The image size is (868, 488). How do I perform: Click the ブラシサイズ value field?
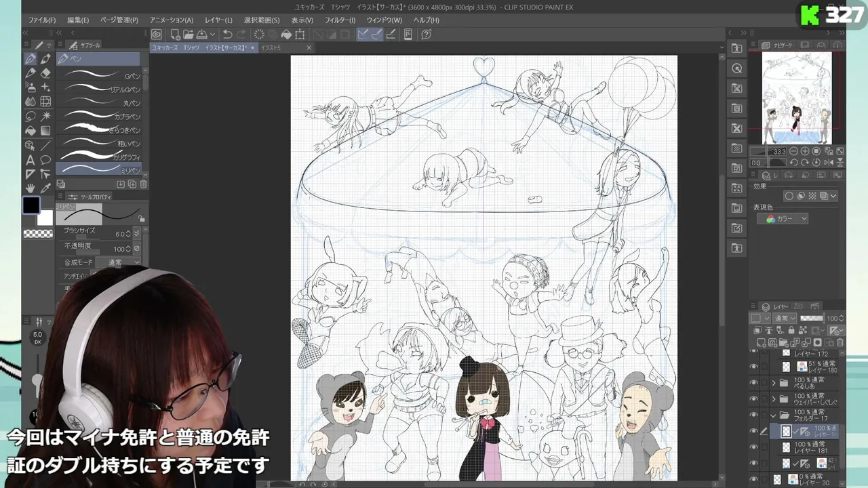pyautogui.click(x=121, y=234)
